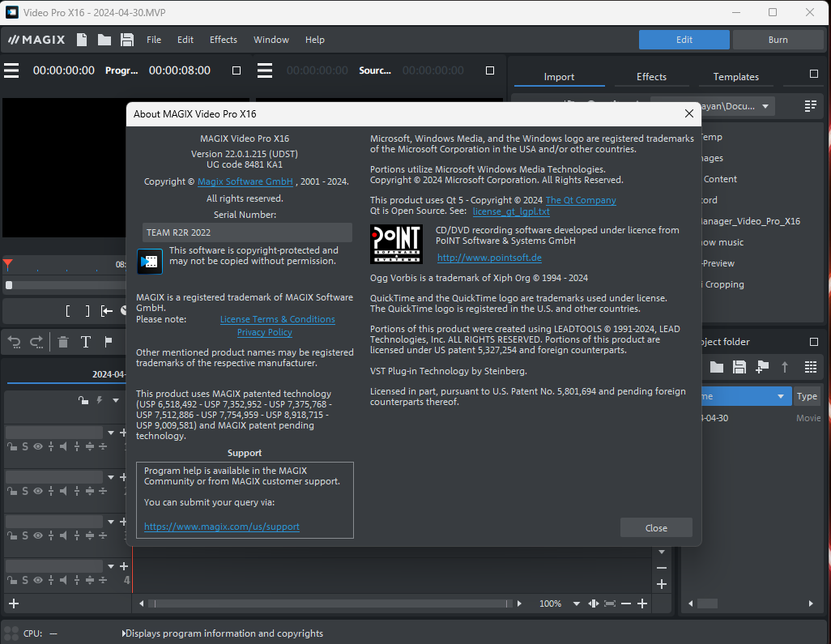Toggle lock on track 1

click(x=11, y=447)
